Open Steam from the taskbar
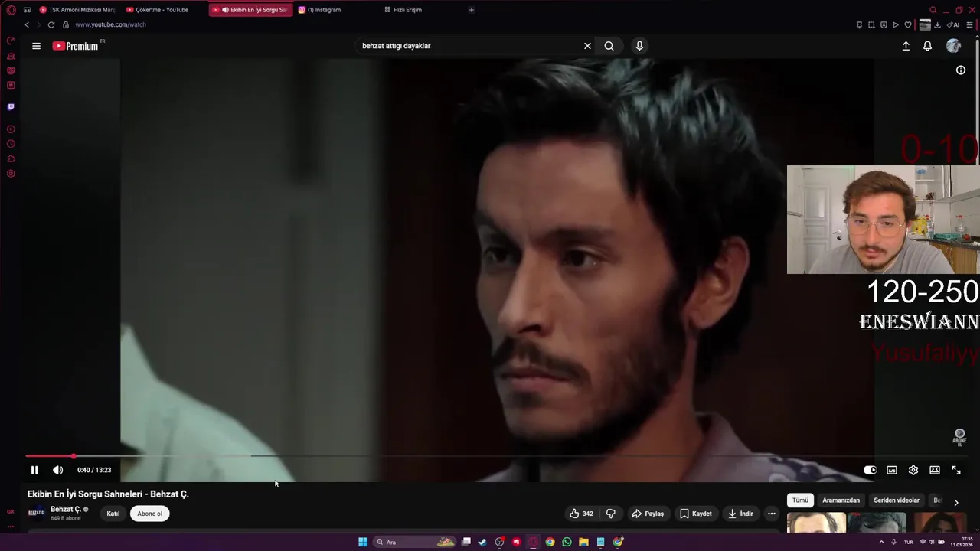Screen dimensions: 980x551 point(482,542)
